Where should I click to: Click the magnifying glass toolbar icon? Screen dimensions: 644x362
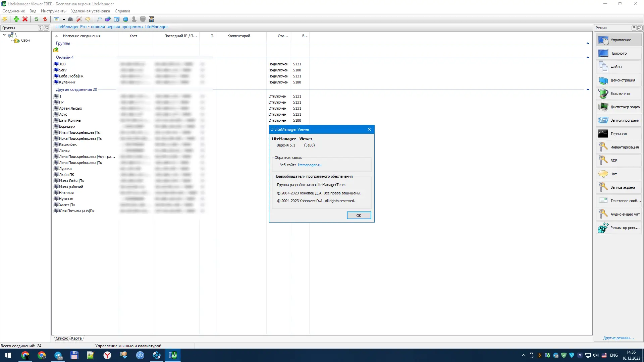click(99, 19)
